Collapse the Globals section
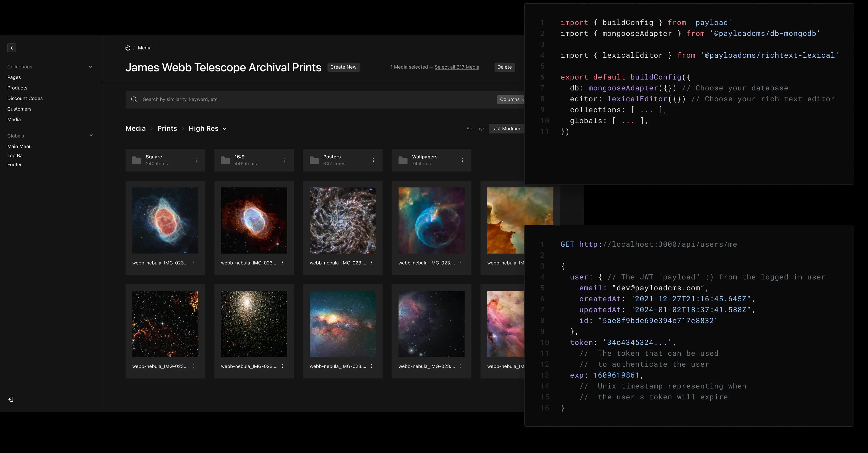The width and height of the screenshot is (868, 453). click(x=91, y=136)
